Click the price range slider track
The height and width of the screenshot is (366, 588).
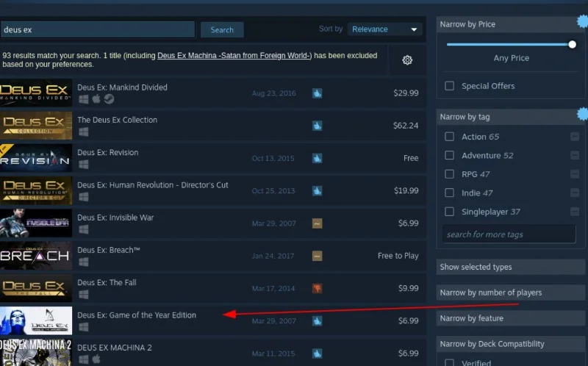508,45
